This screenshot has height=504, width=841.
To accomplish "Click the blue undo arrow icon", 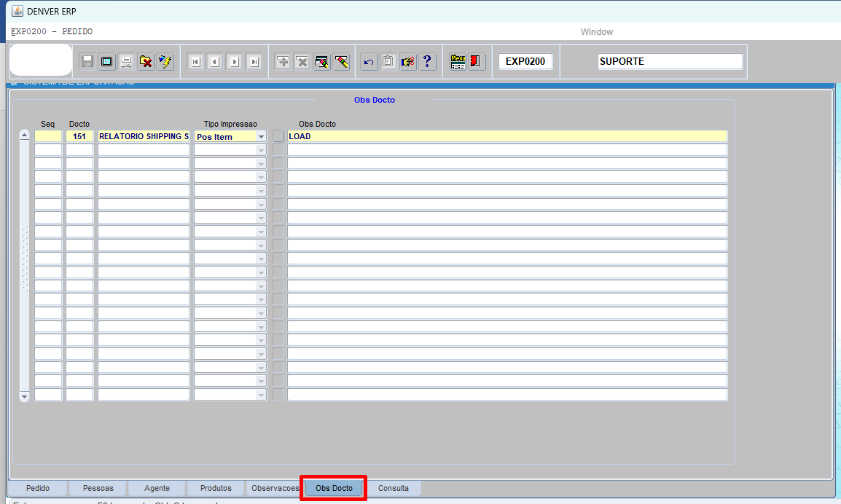I will (369, 62).
